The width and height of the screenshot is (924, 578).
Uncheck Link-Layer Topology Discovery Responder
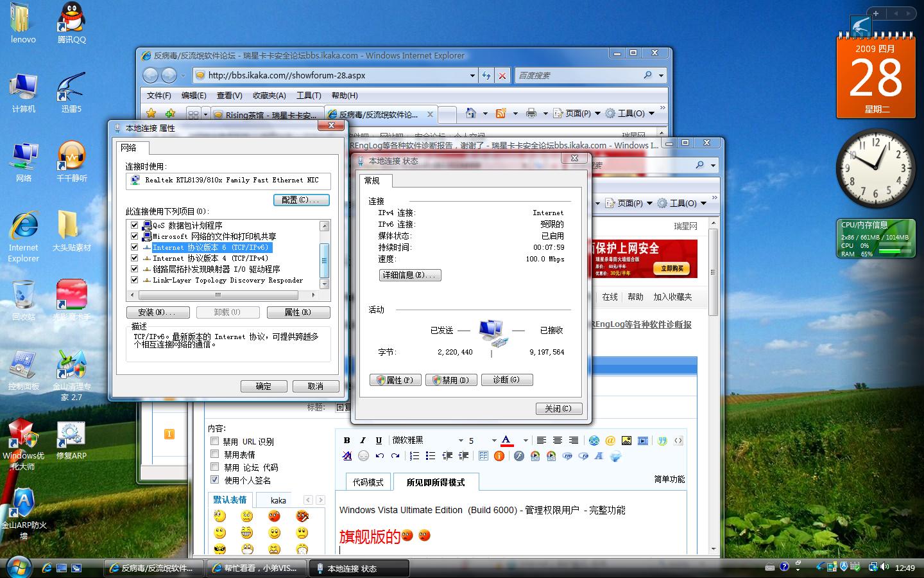pos(134,280)
